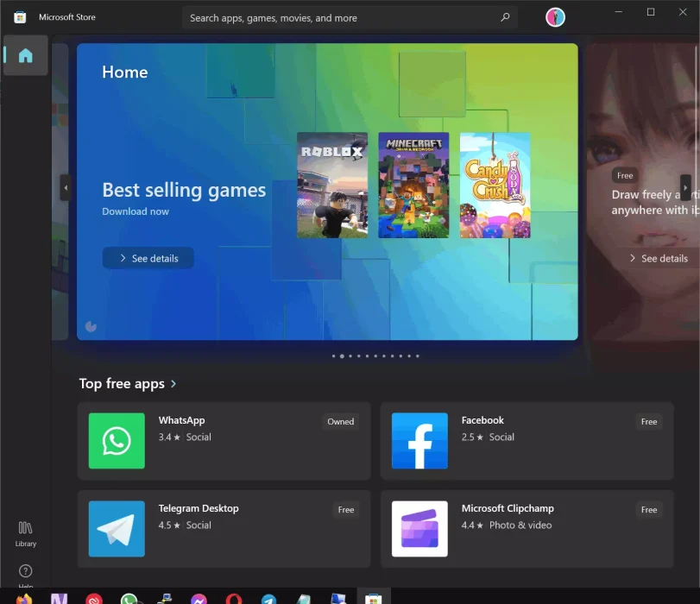Click the Microsoft Clipchamp app name
Image resolution: width=700 pixels, height=604 pixels.
click(508, 508)
